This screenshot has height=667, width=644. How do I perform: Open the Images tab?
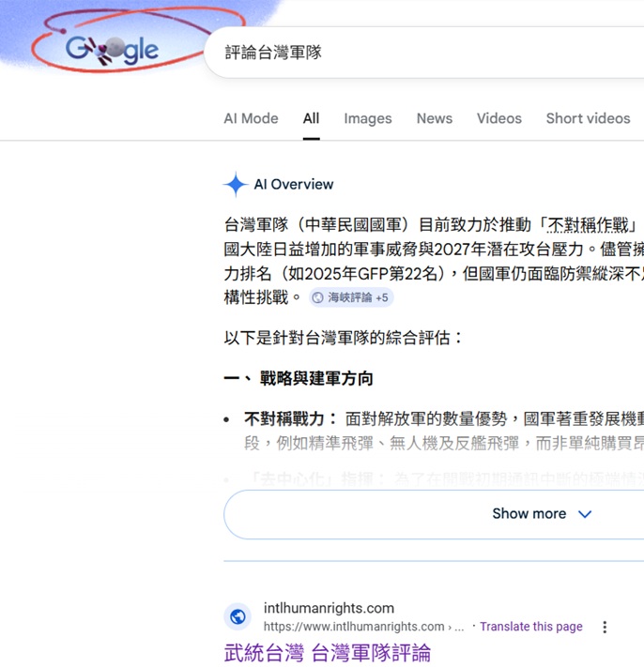tap(367, 118)
